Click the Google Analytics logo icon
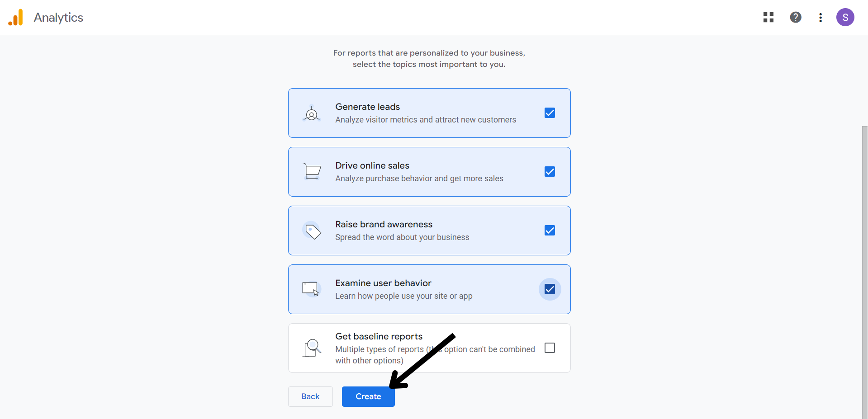The image size is (868, 419). coord(16,18)
